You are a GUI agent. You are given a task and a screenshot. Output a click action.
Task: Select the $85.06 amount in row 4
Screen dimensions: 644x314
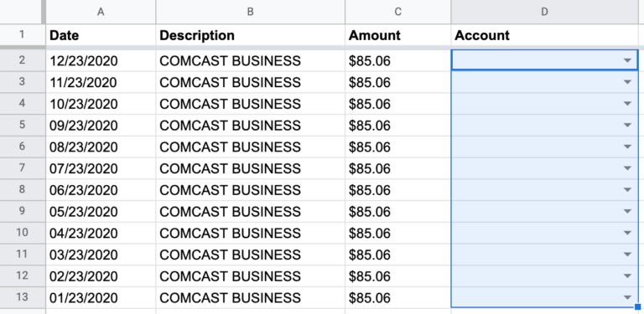click(x=398, y=104)
